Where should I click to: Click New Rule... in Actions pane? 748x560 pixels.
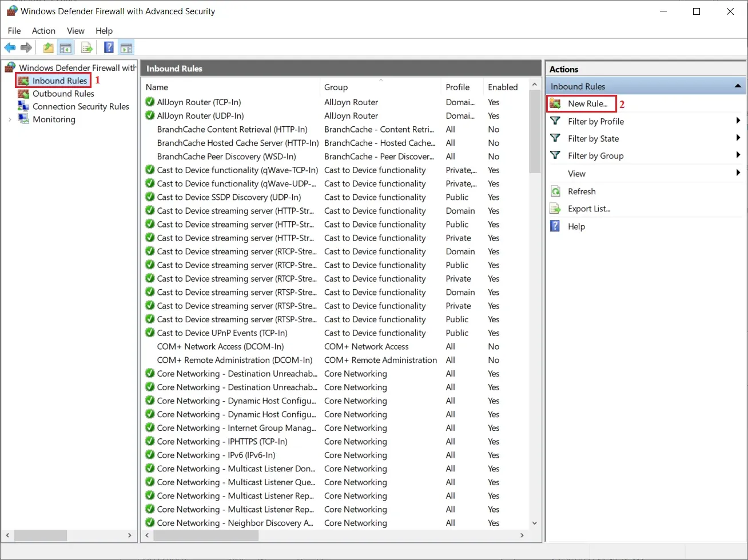coord(587,104)
